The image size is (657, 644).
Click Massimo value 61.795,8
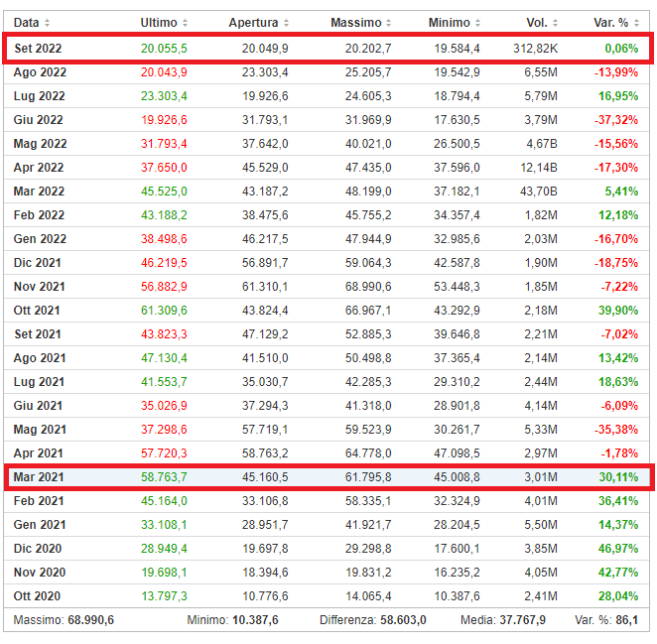[368, 477]
